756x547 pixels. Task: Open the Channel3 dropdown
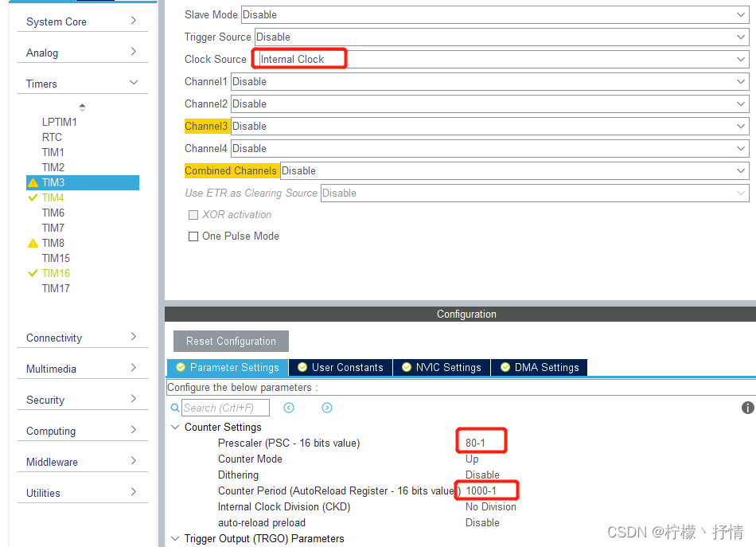coord(490,127)
